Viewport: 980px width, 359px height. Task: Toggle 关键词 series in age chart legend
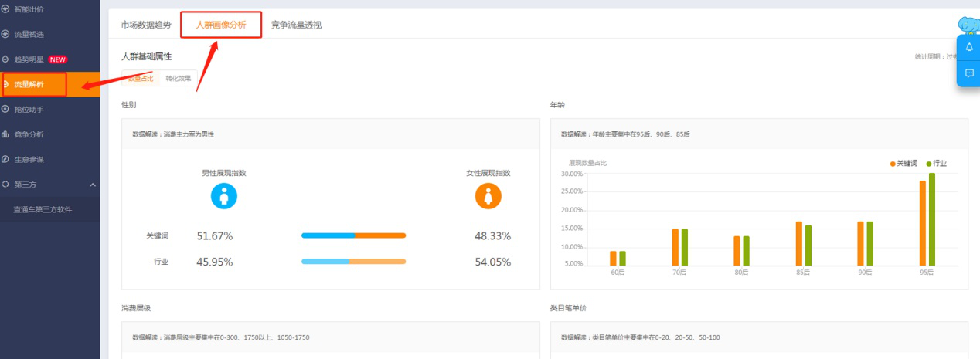click(903, 164)
